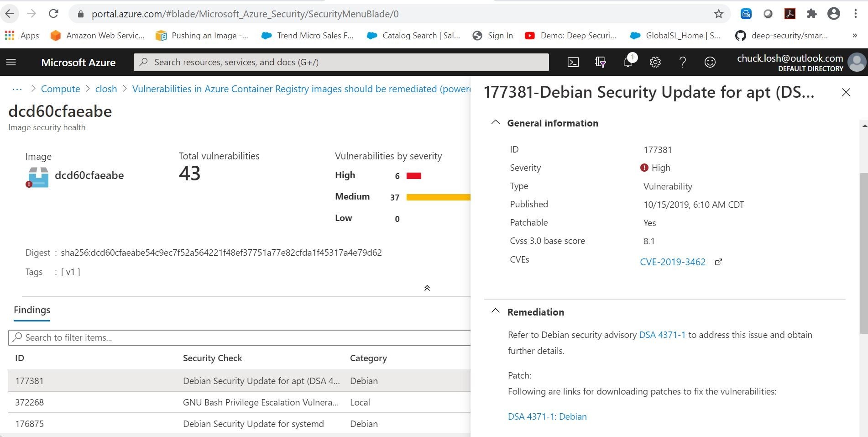Open the Help question mark icon

[683, 62]
